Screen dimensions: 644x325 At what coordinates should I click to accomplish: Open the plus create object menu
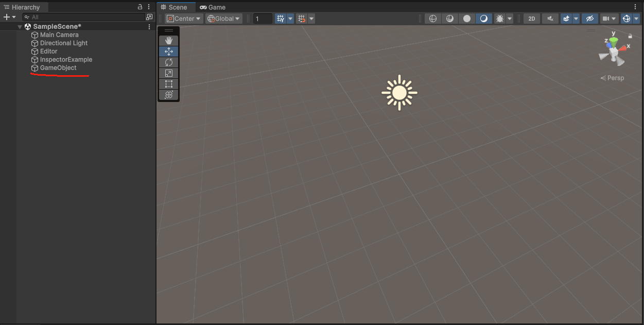(10, 17)
